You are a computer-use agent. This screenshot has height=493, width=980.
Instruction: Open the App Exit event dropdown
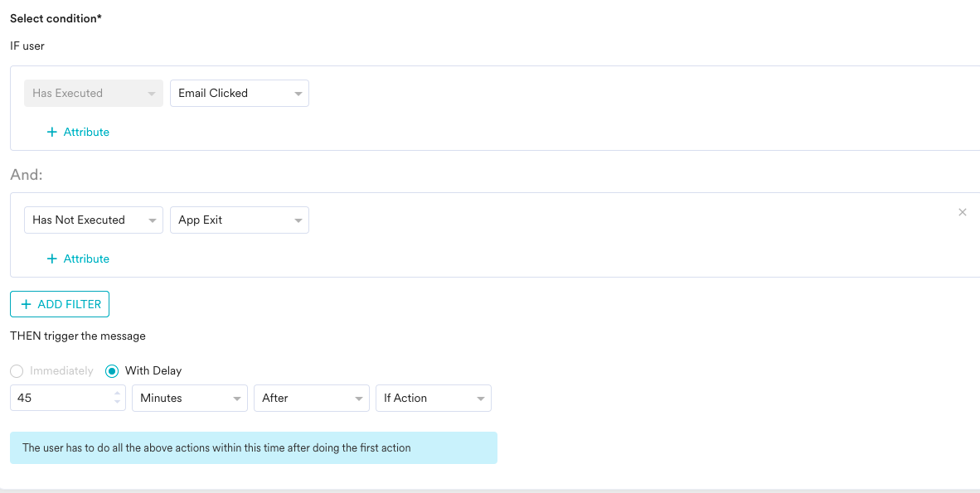[x=240, y=220]
